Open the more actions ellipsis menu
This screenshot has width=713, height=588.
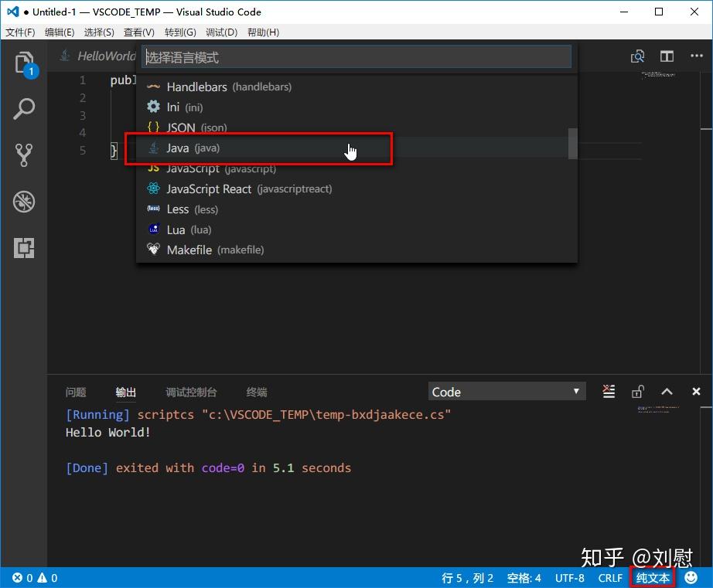[696, 56]
